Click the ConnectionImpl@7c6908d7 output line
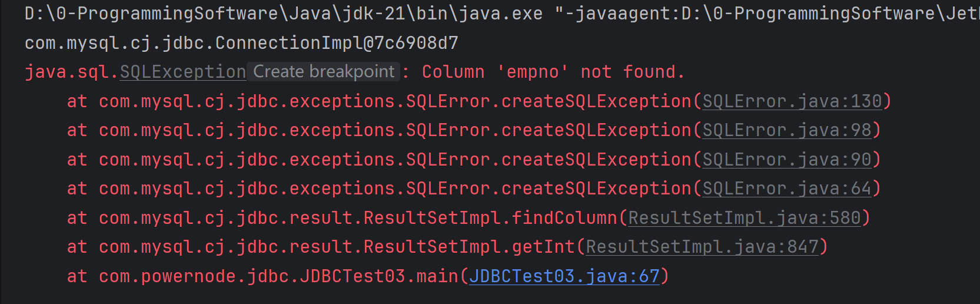The height and width of the screenshot is (304, 980). tap(241, 43)
